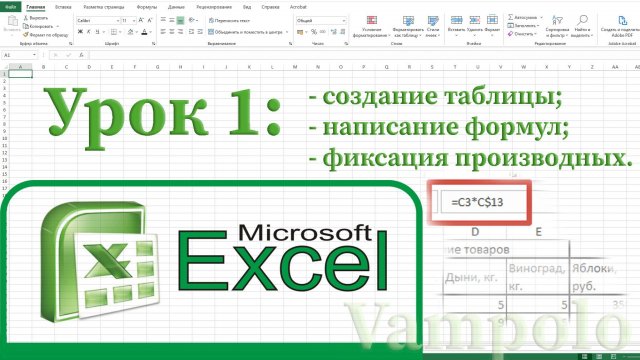Viewport: 640px width, 360px height.
Task: Switch to the Вид tab
Action: [247, 7]
